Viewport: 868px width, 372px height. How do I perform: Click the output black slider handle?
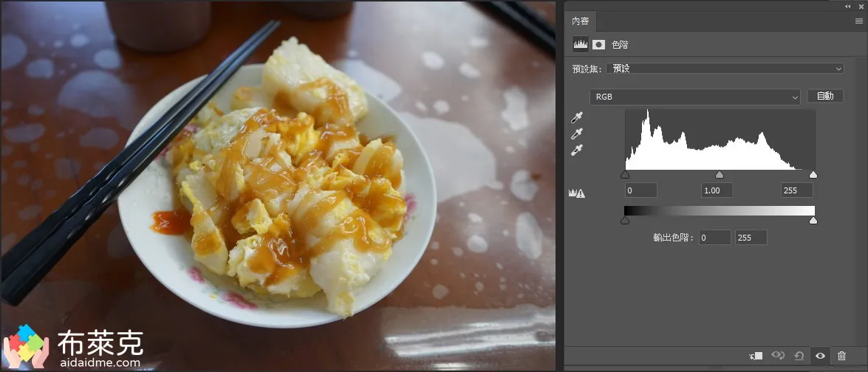pos(625,220)
